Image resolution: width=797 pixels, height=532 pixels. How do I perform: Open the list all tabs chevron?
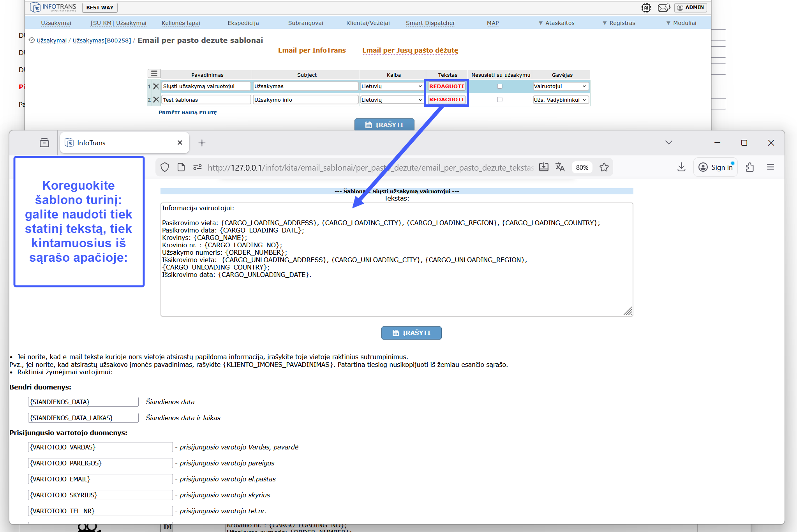click(669, 143)
